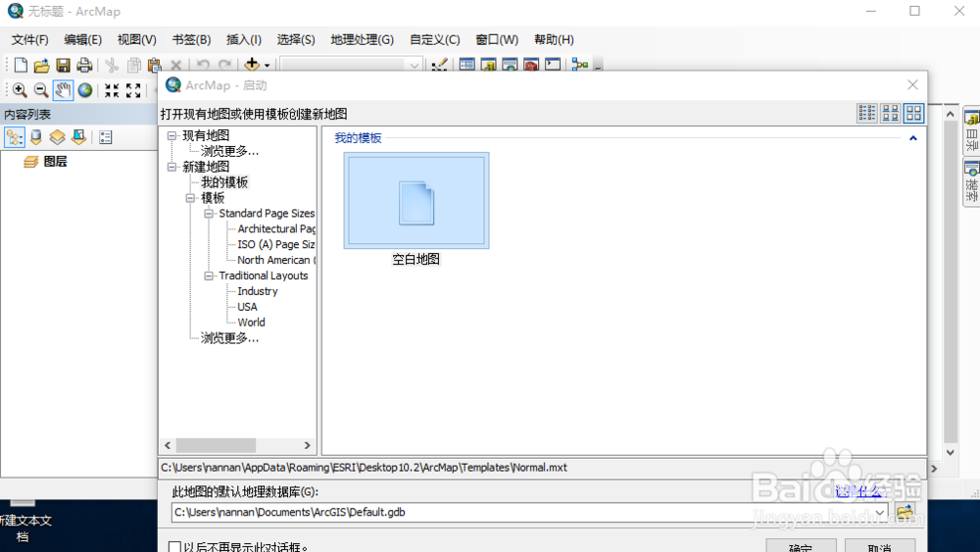
Task: Open the 文件(F) menu
Action: click(30, 40)
